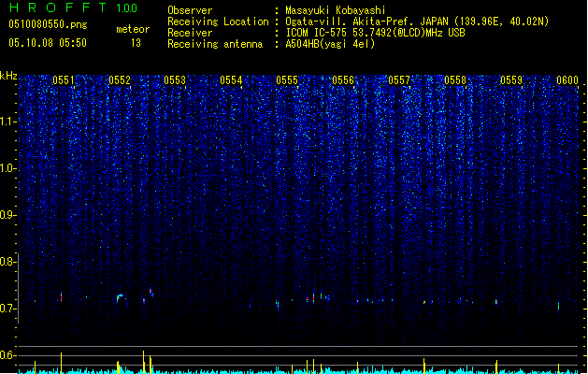Click the Observer field label

tap(190, 10)
